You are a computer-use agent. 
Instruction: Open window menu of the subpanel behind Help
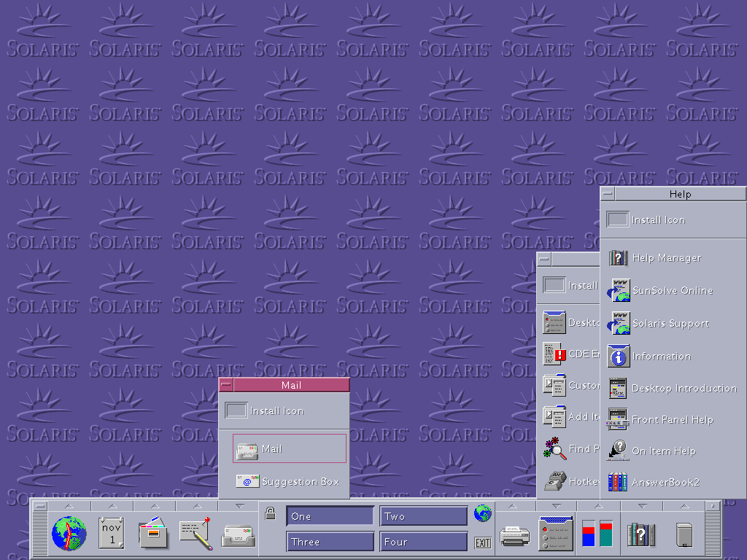tap(544, 260)
